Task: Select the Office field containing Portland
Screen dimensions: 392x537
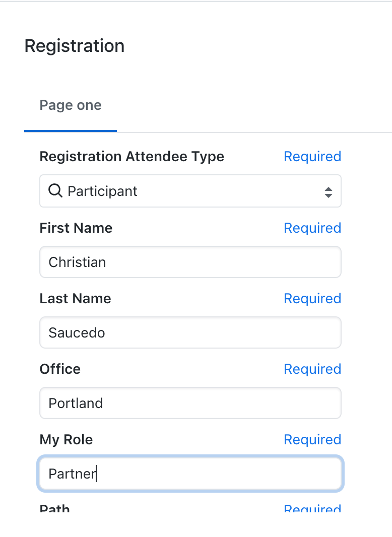Action: [x=190, y=403]
